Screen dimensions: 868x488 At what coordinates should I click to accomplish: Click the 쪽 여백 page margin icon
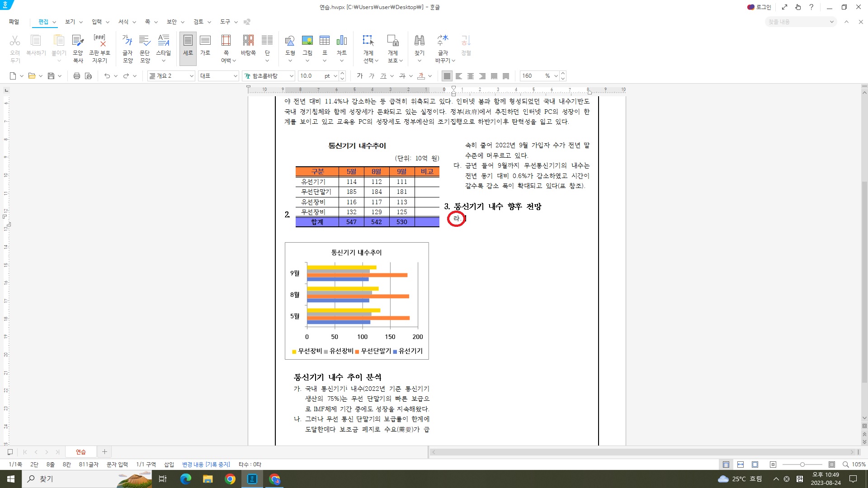(x=226, y=41)
